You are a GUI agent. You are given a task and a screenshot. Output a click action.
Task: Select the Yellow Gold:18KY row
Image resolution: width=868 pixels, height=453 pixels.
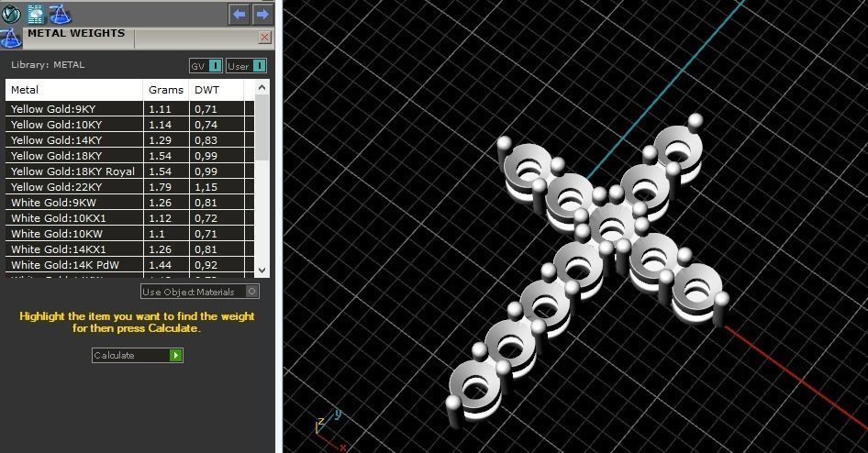click(x=129, y=155)
